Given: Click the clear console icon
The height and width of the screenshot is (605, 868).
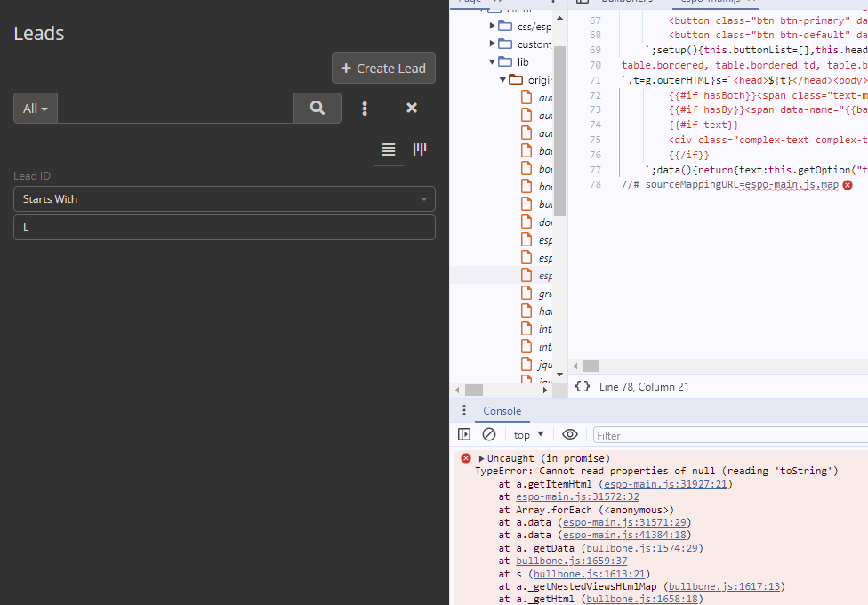Looking at the screenshot, I should click(x=489, y=434).
